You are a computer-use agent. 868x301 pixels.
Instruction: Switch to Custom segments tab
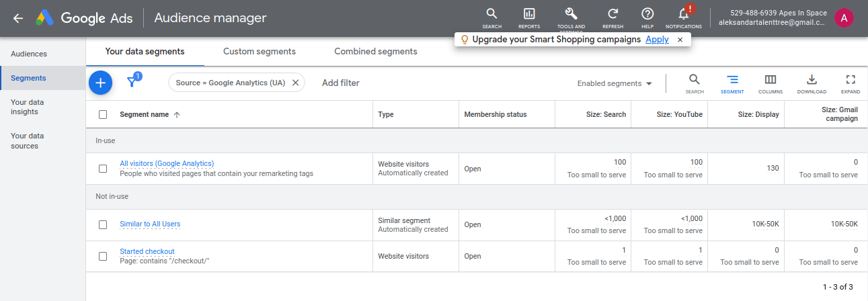[260, 52]
